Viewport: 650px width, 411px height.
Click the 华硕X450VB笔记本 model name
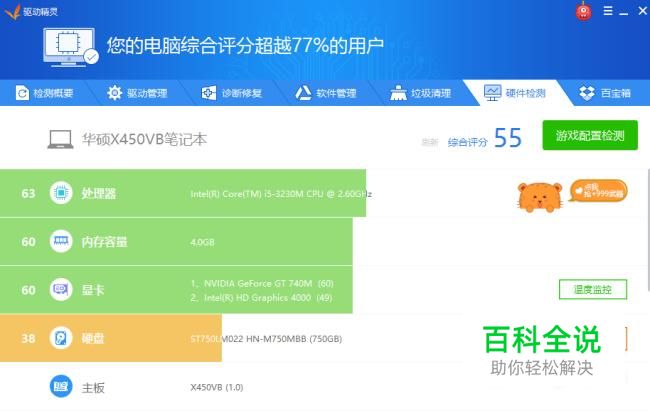144,139
